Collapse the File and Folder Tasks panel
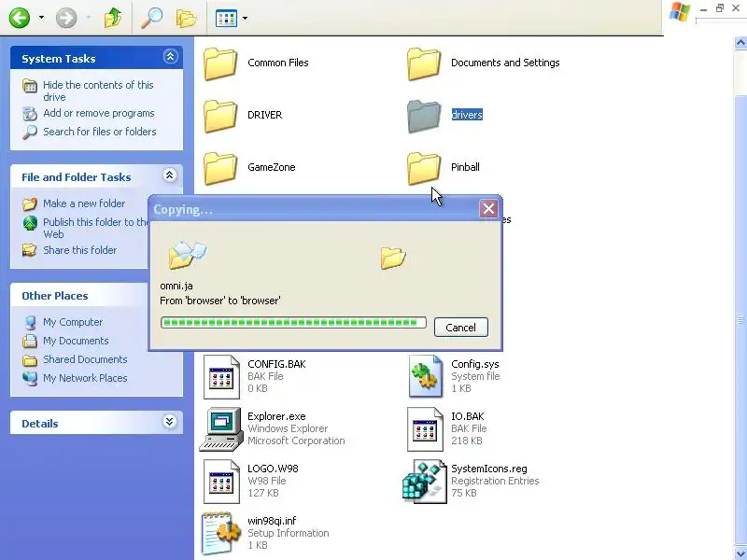 (x=170, y=175)
